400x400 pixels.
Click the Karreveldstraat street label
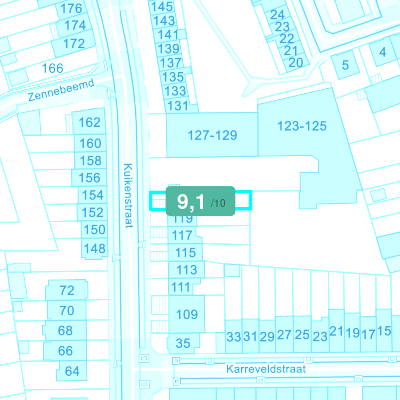266,369
